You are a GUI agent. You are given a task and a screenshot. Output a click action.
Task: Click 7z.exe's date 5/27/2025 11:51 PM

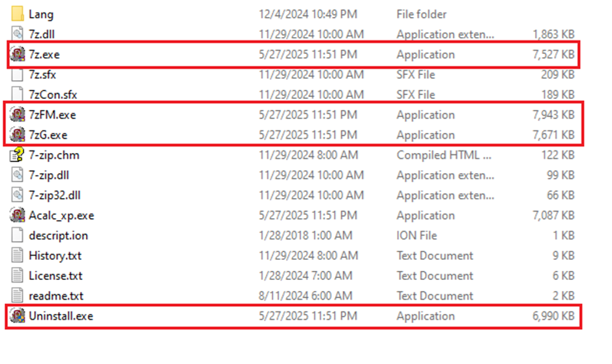coord(308,54)
